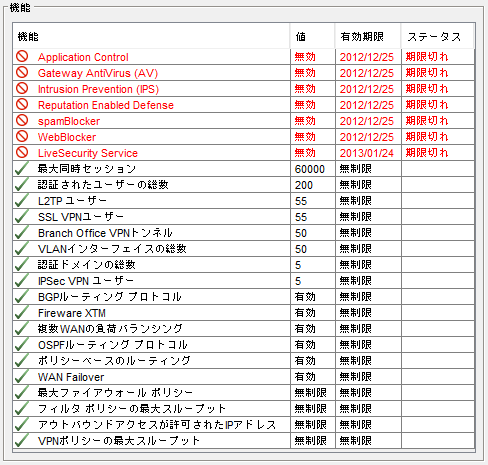
Task: Select the 最大同時セッション feature name
Action: (x=87, y=169)
